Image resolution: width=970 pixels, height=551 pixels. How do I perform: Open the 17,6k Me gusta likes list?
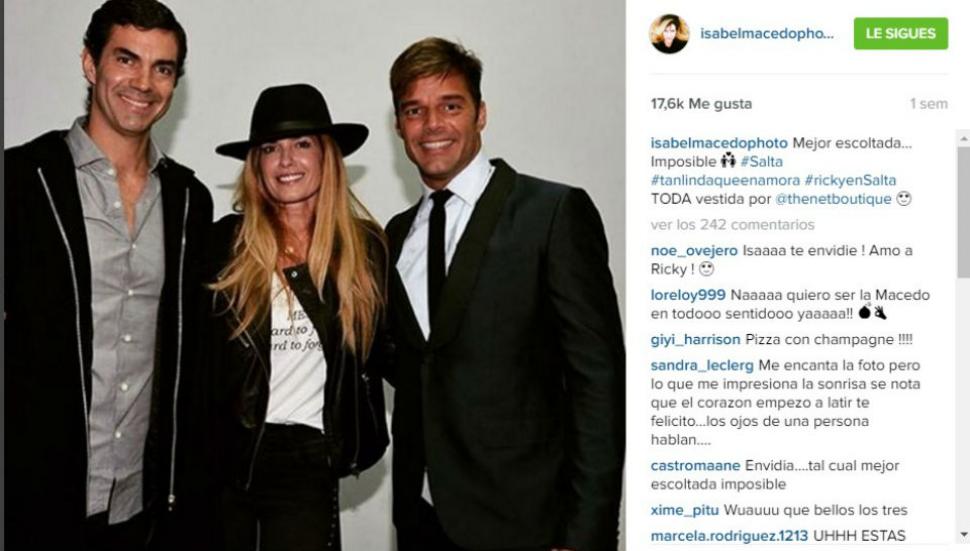click(701, 104)
